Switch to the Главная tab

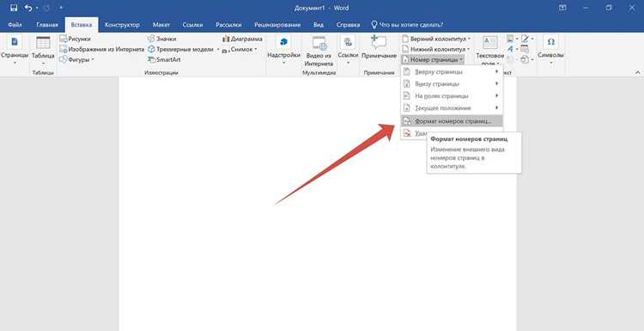47,25
